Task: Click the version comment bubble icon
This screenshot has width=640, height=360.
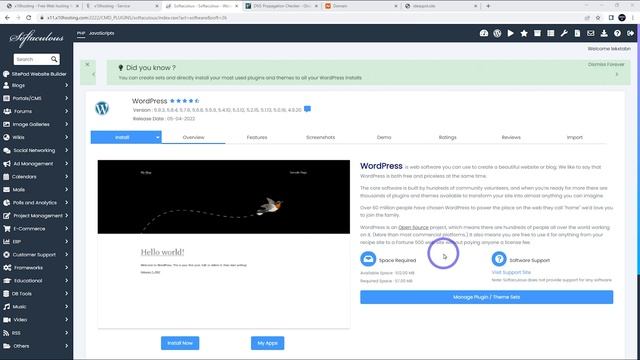Action: [307, 109]
